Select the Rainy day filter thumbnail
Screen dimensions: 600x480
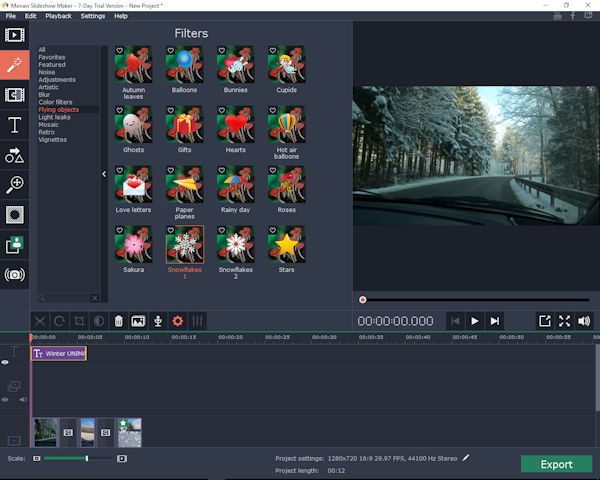[x=236, y=184]
